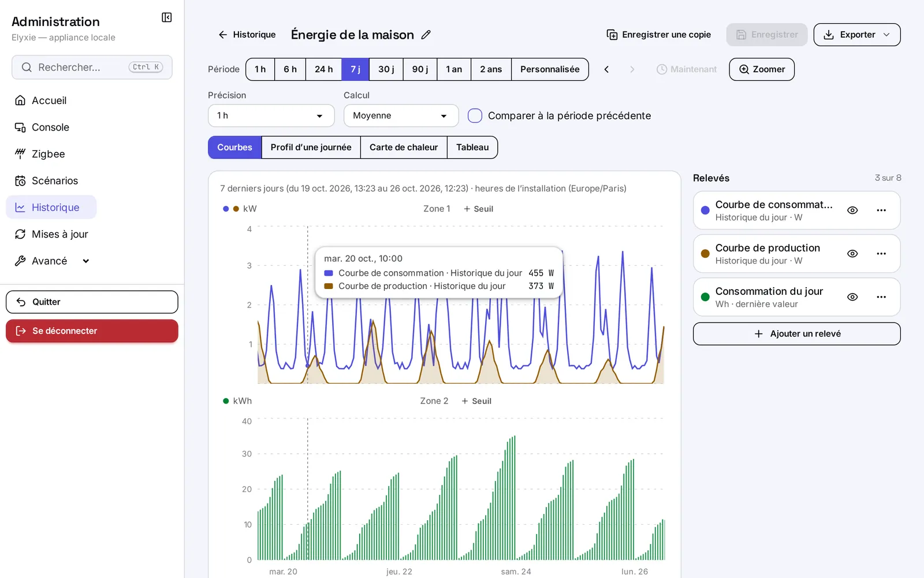
Task: Click the Zoomer magnifier button
Action: 762,69
